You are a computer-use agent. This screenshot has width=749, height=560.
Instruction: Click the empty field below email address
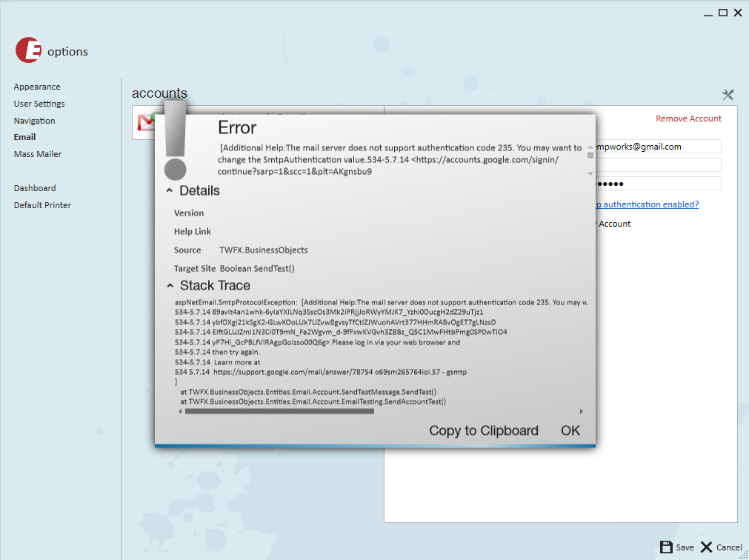pyautogui.click(x=658, y=165)
